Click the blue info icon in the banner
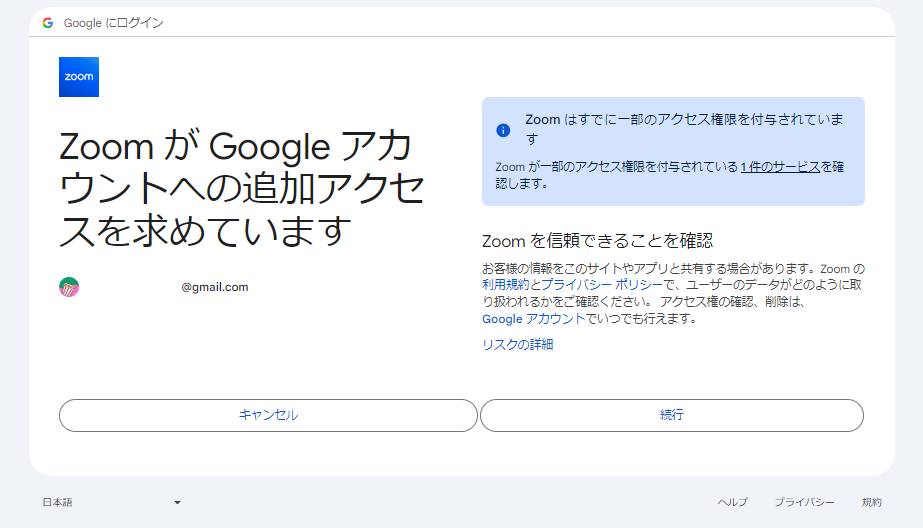 click(503, 130)
